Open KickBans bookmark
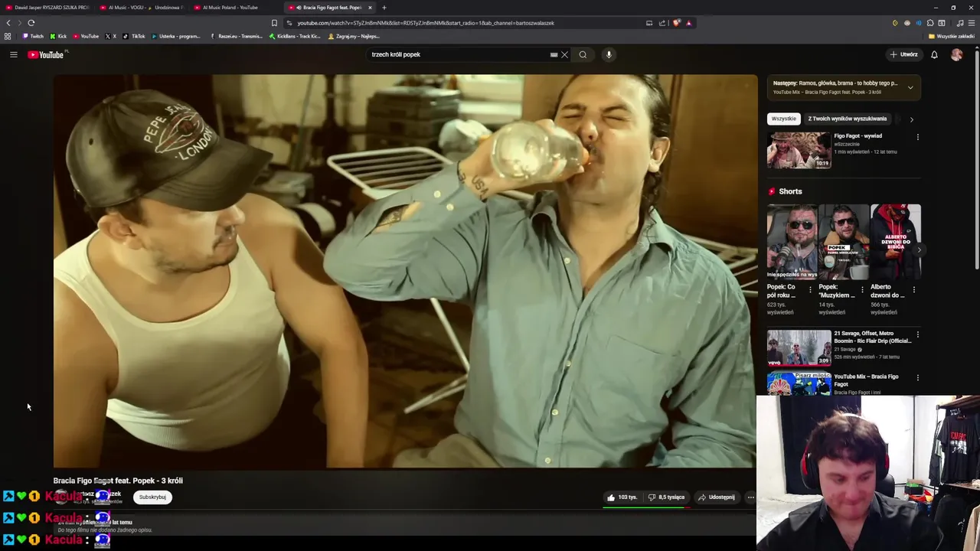The image size is (980, 551). [295, 36]
